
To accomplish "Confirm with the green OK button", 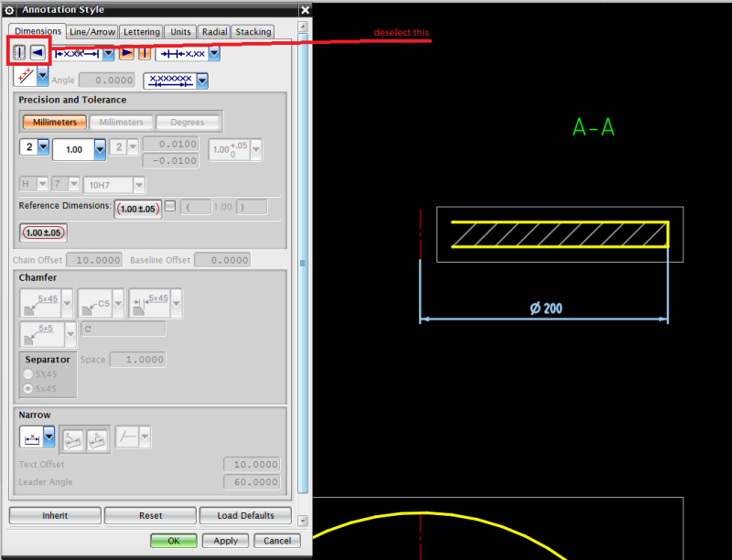I will pyautogui.click(x=174, y=541).
